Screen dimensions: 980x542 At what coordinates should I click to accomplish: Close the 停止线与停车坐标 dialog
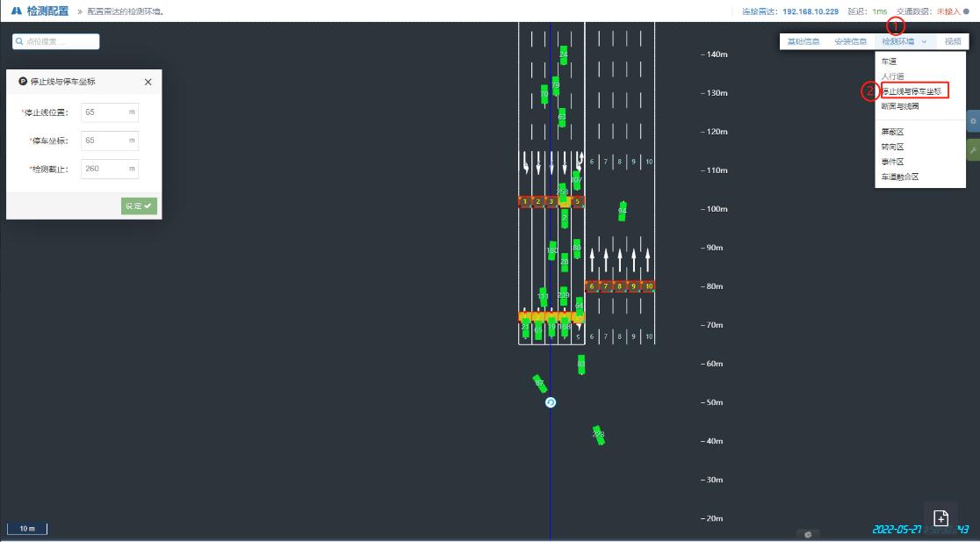pos(148,82)
